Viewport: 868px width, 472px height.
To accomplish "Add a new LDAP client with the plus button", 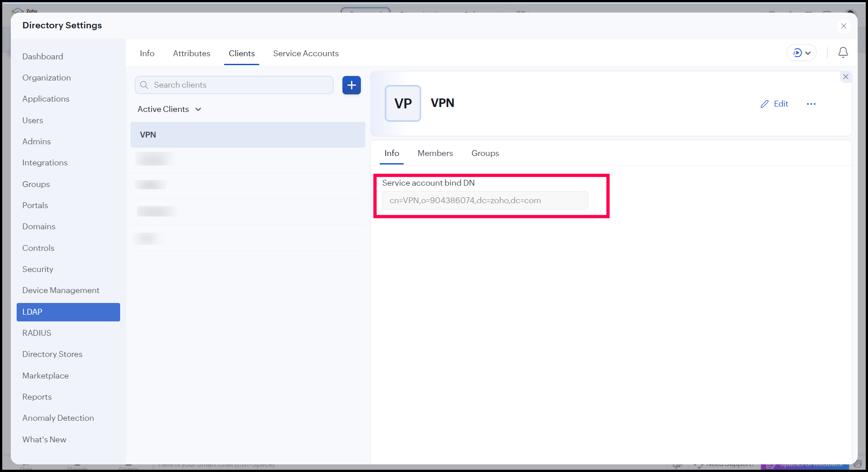I will (x=351, y=85).
